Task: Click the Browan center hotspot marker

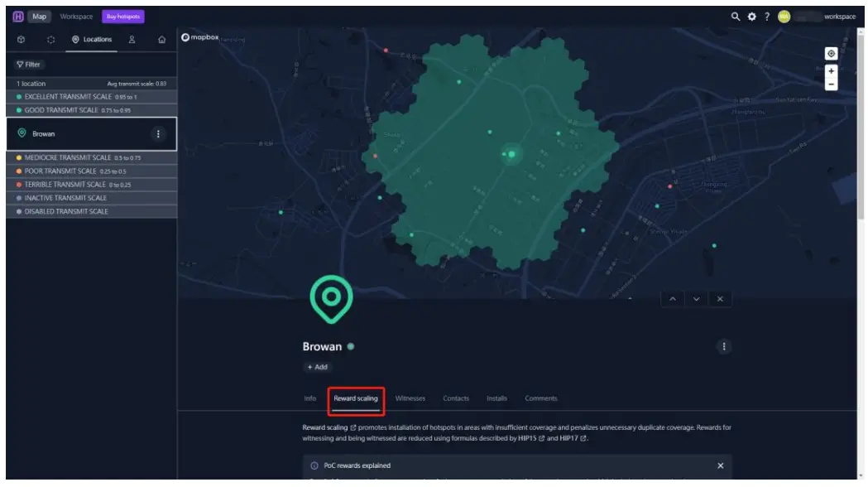Action: point(511,154)
